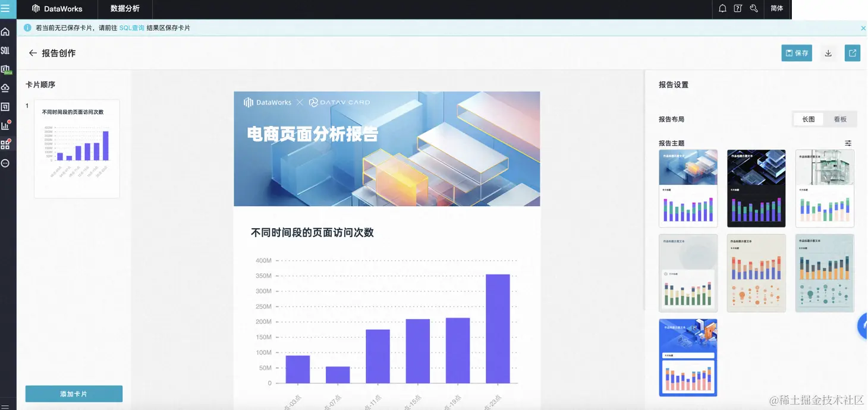Click the DataWorks logo
Screen dimensions: 868x410
coord(57,9)
